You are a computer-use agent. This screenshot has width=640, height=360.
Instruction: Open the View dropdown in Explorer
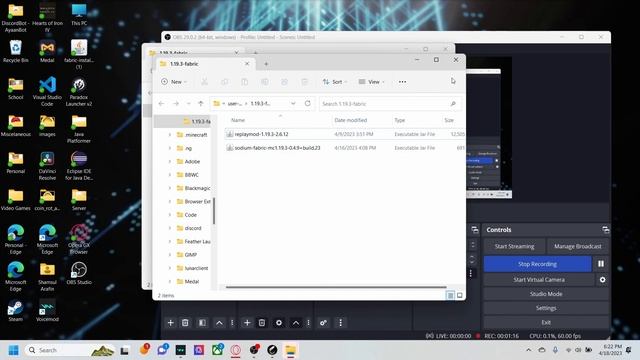(371, 82)
